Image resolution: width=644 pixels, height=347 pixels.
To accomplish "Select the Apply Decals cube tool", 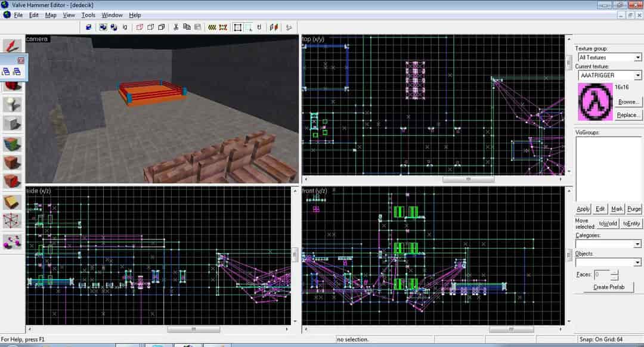I will click(13, 181).
